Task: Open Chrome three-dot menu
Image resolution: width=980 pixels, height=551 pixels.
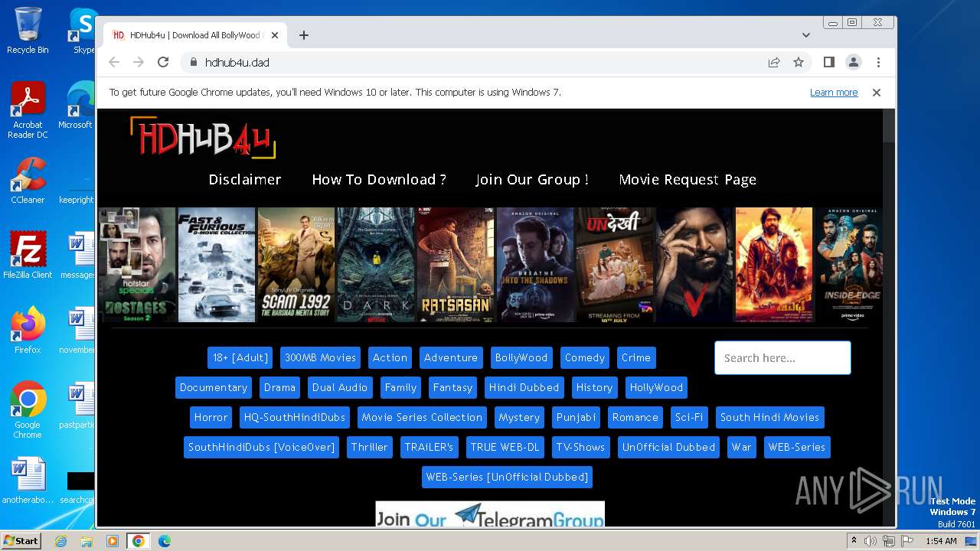Action: pyautogui.click(x=878, y=63)
